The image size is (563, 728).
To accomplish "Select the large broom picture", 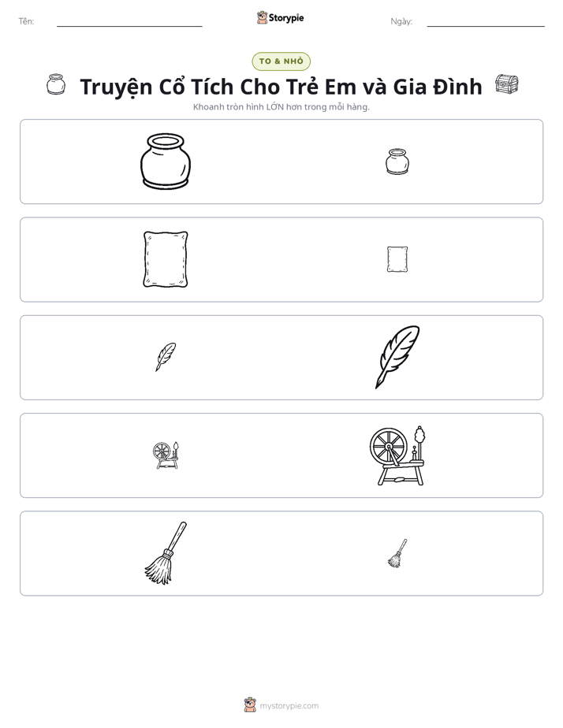I will click(166, 553).
